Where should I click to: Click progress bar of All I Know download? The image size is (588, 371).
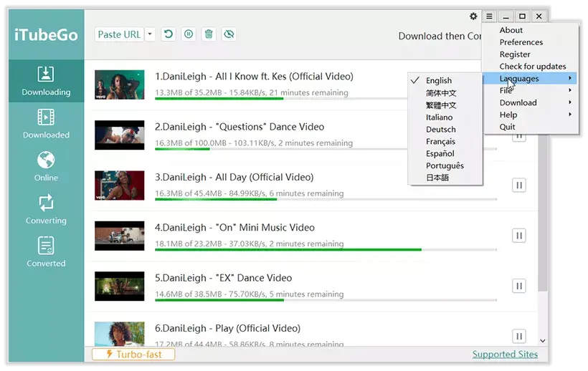pos(281,98)
